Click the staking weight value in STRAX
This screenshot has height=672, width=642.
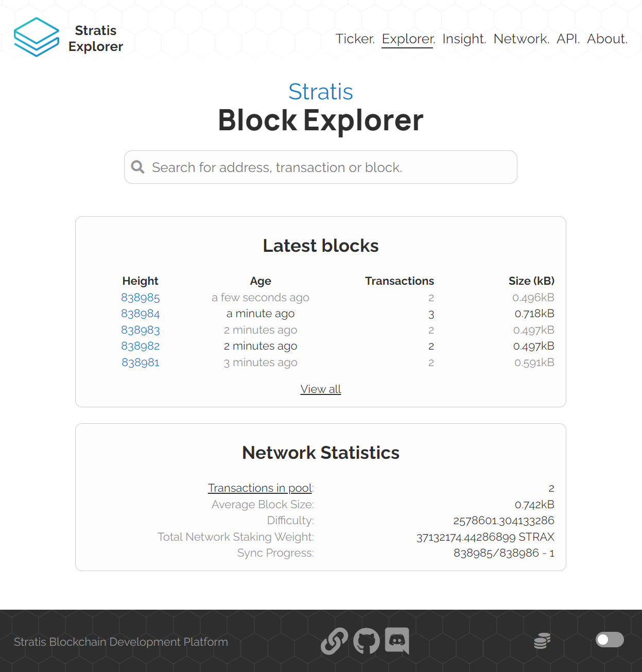point(485,537)
